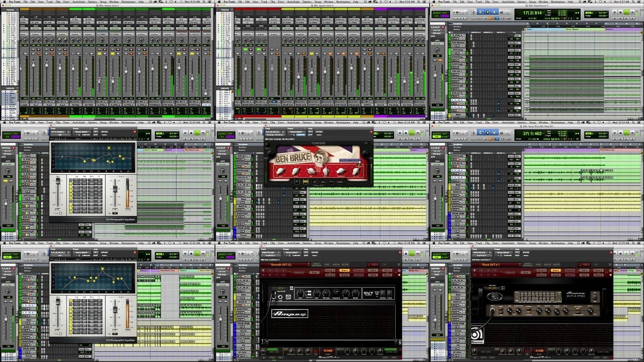Viewport: 644px width, 362px height.
Task: Select the Pencil tool in middle-right Edit window
Action: coord(508,133)
